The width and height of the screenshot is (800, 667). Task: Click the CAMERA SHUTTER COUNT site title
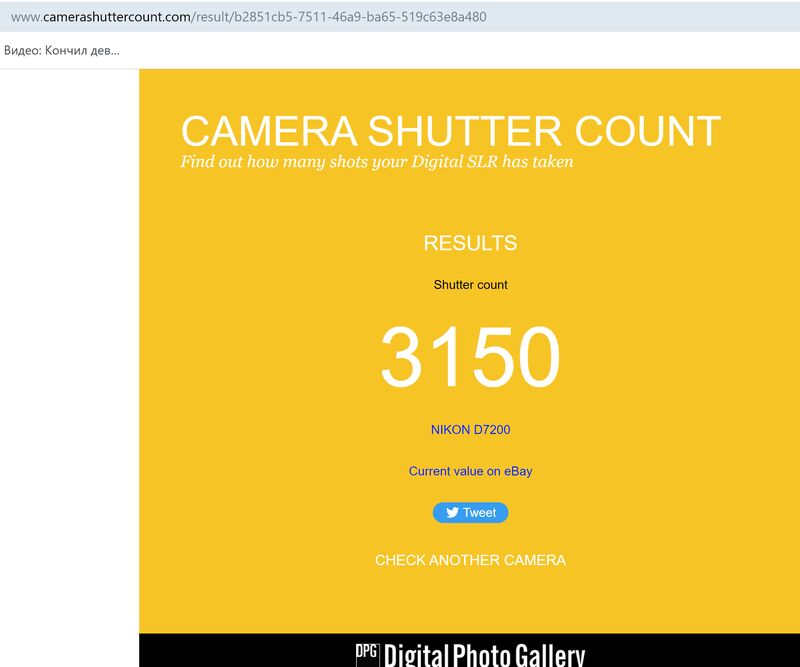[x=450, y=132]
